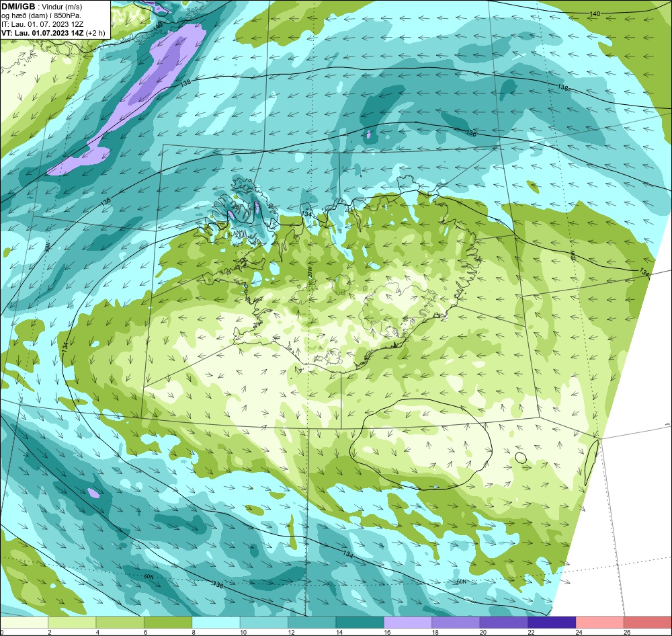This screenshot has width=672, height=636.
Task: Click the legend tick label '16'
Action: pos(387,632)
